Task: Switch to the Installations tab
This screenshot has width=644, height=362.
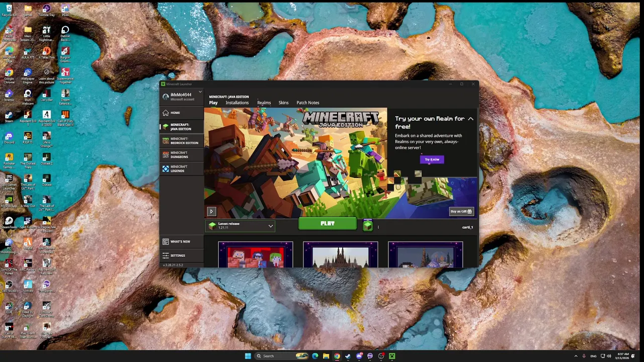Action: point(237,103)
